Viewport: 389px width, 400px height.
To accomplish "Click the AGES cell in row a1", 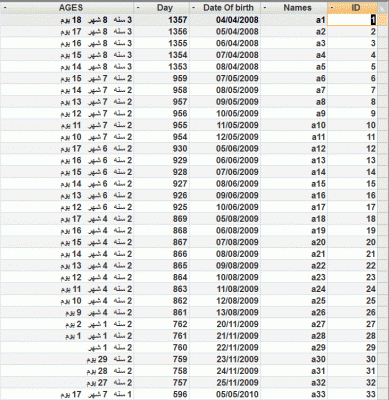I will click(x=67, y=20).
